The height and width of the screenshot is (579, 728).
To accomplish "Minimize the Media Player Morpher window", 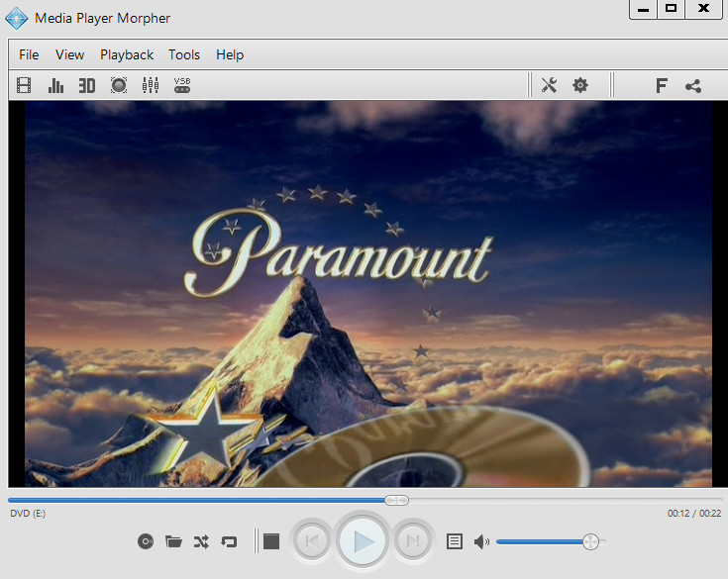I will point(643,9).
